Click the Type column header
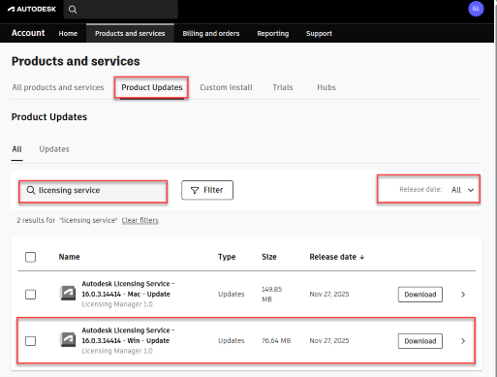The image size is (497, 377). tap(227, 257)
